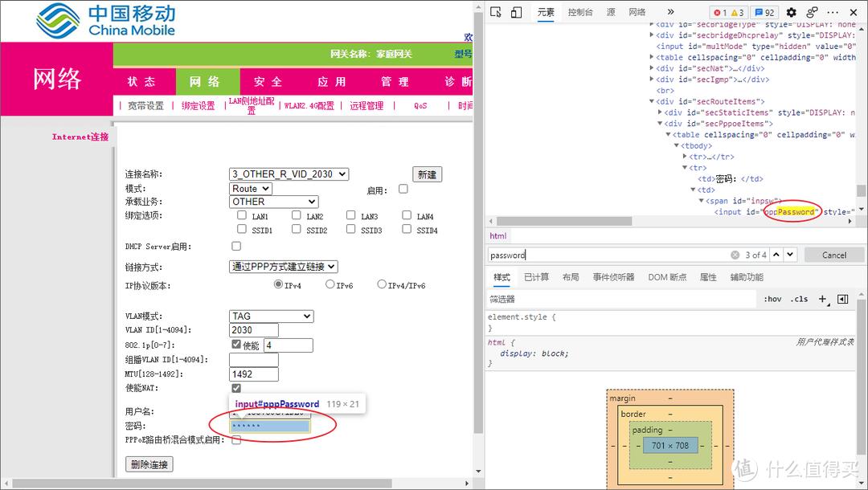Open the VLAN模式 TAG dropdown

pos(271,316)
